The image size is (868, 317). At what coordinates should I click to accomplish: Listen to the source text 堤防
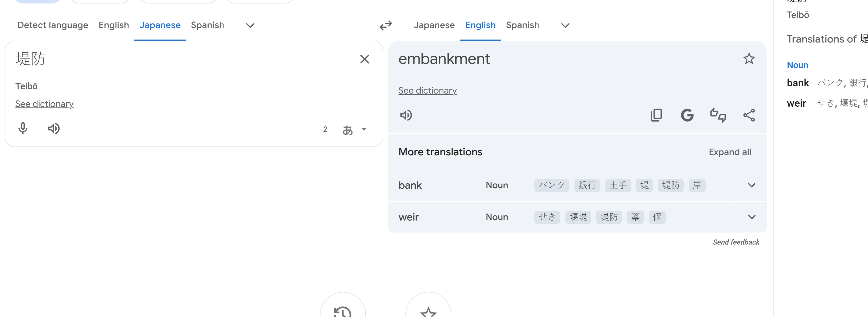point(54,129)
